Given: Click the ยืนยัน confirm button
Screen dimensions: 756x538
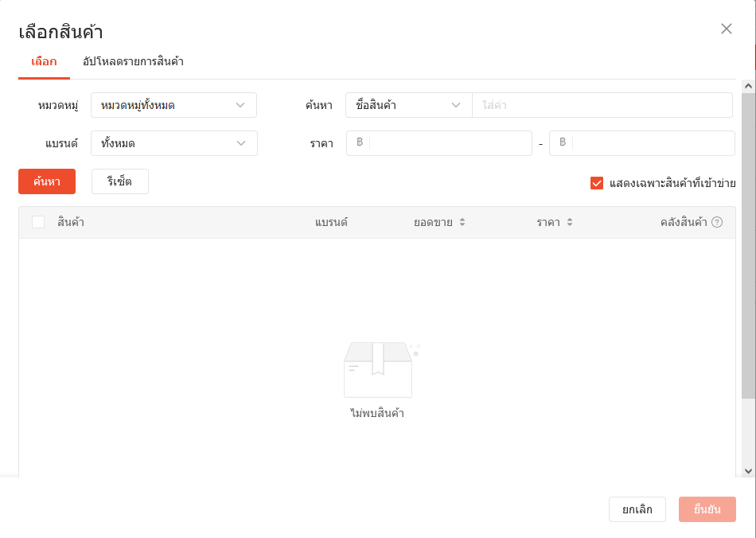Looking at the screenshot, I should [x=707, y=509].
